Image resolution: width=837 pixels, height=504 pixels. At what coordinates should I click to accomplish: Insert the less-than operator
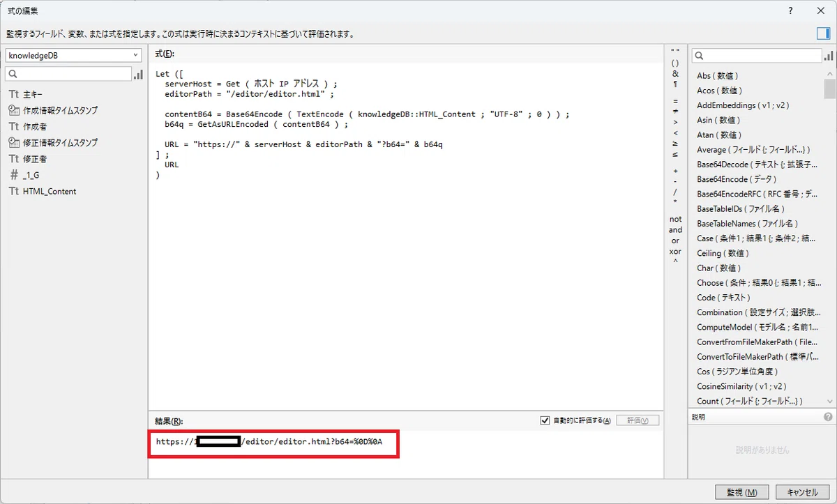tap(675, 132)
